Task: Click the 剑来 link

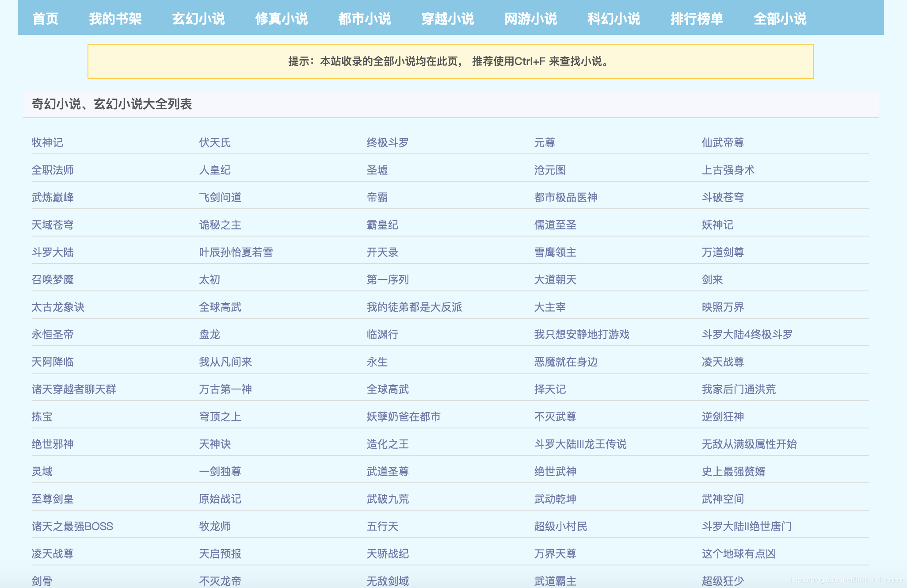Action: pos(713,279)
